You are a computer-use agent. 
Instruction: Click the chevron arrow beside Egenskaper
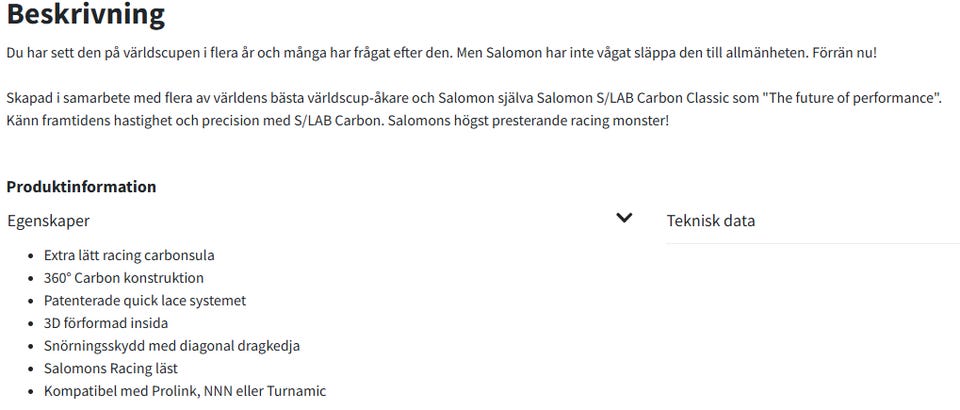(x=624, y=218)
